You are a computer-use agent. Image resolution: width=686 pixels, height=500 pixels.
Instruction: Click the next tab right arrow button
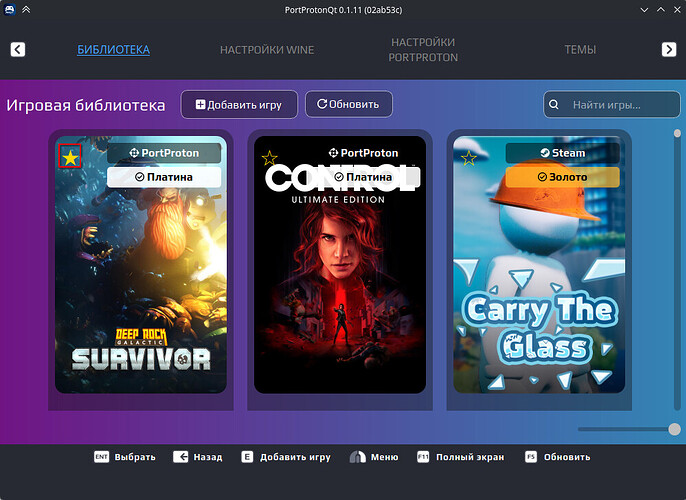(669, 49)
